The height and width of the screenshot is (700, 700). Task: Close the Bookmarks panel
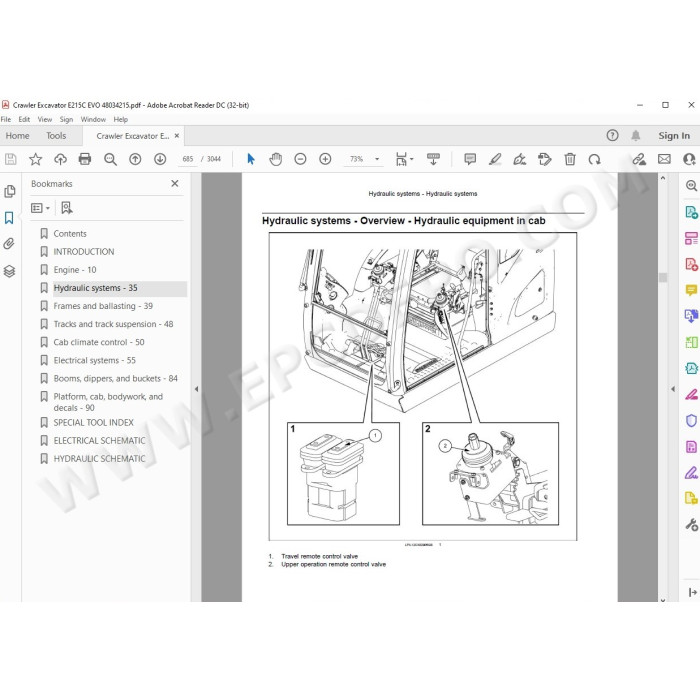click(x=175, y=183)
